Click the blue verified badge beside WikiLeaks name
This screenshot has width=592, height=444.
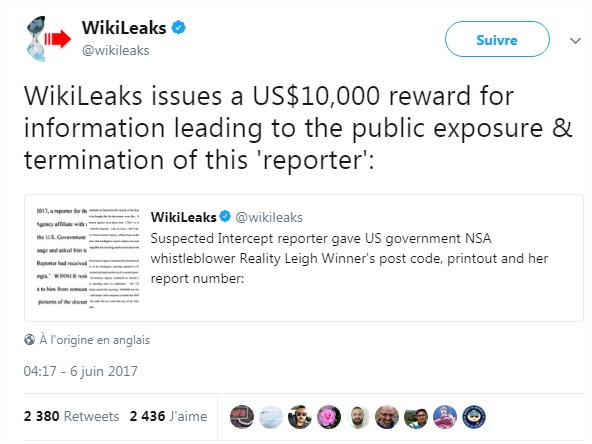pyautogui.click(x=179, y=28)
